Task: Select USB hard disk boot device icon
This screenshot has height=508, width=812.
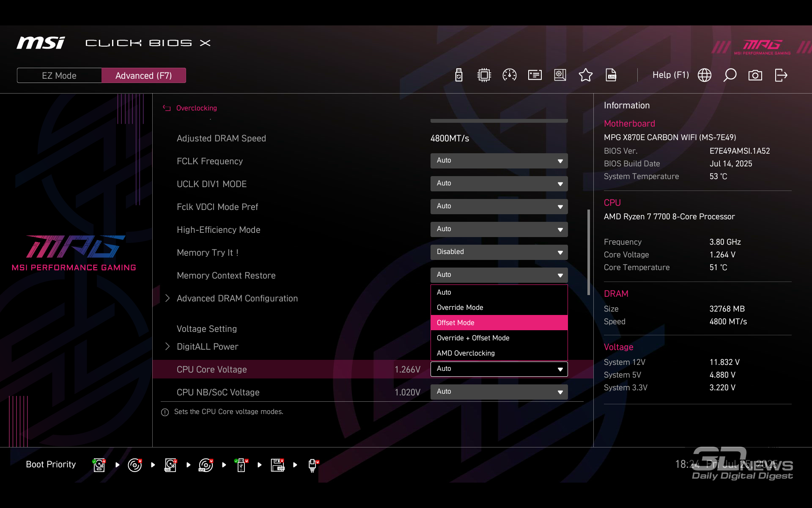Action: point(170,465)
